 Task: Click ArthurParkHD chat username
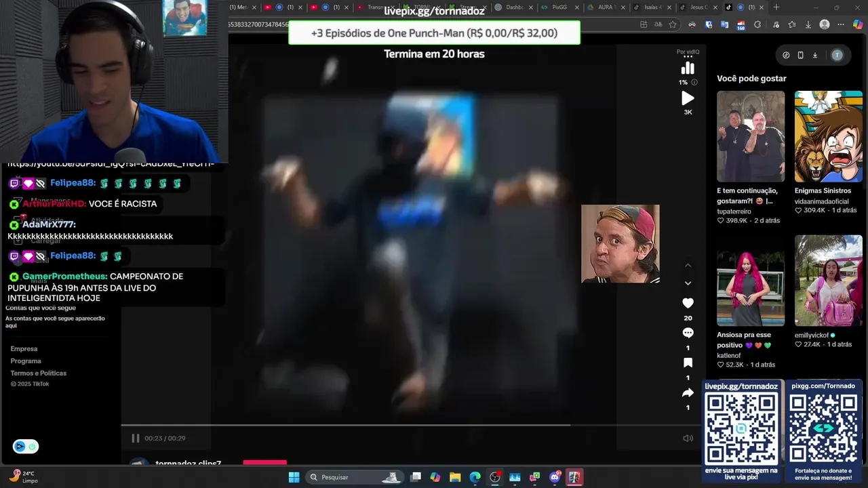coord(54,204)
